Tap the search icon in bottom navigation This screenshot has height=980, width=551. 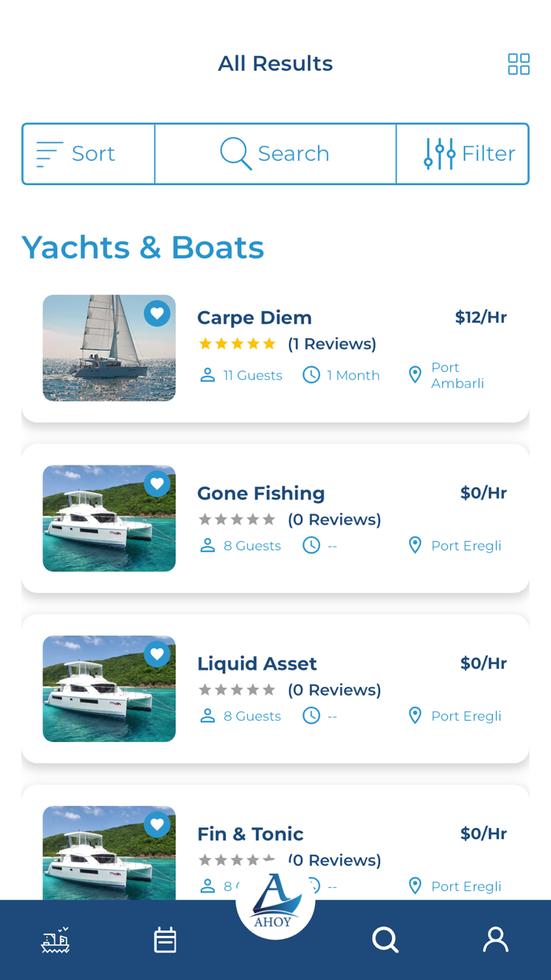tap(385, 939)
